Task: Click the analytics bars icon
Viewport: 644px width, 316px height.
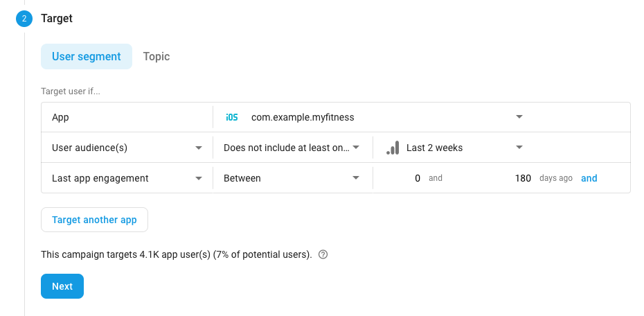Action: (x=393, y=148)
